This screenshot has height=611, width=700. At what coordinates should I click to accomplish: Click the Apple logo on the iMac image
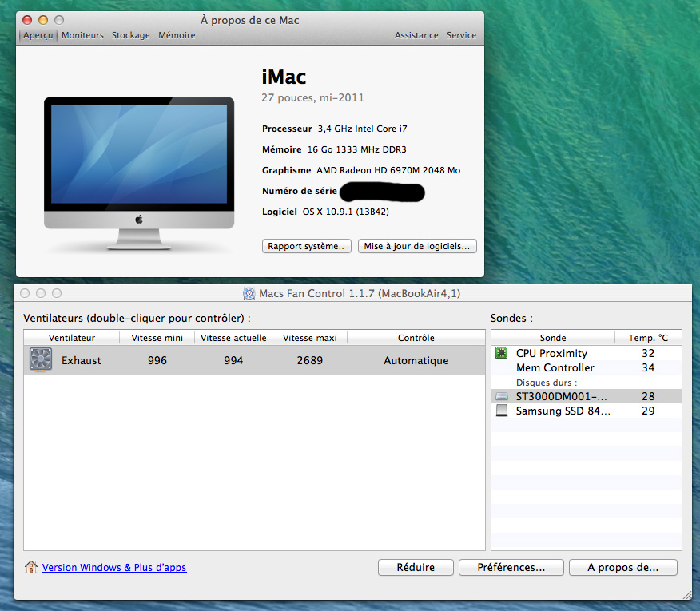[x=139, y=220]
